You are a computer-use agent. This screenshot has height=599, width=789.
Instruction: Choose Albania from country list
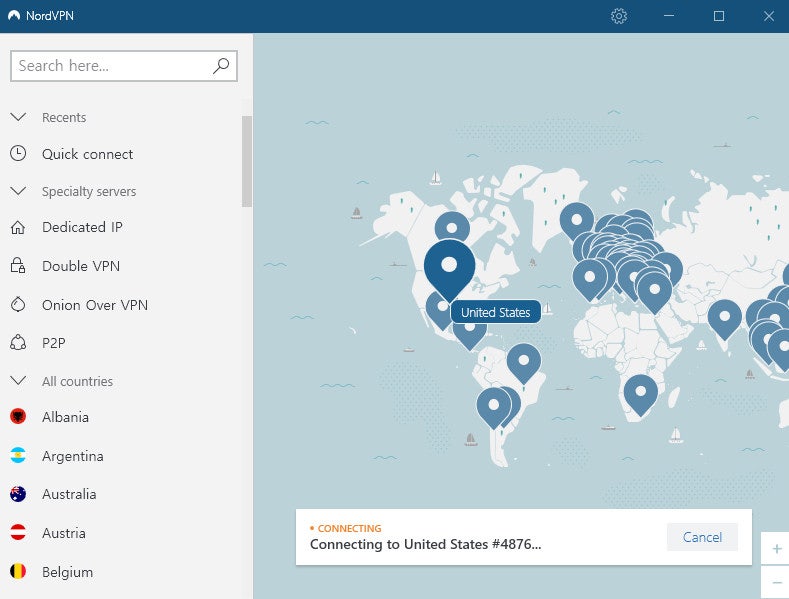tap(65, 417)
